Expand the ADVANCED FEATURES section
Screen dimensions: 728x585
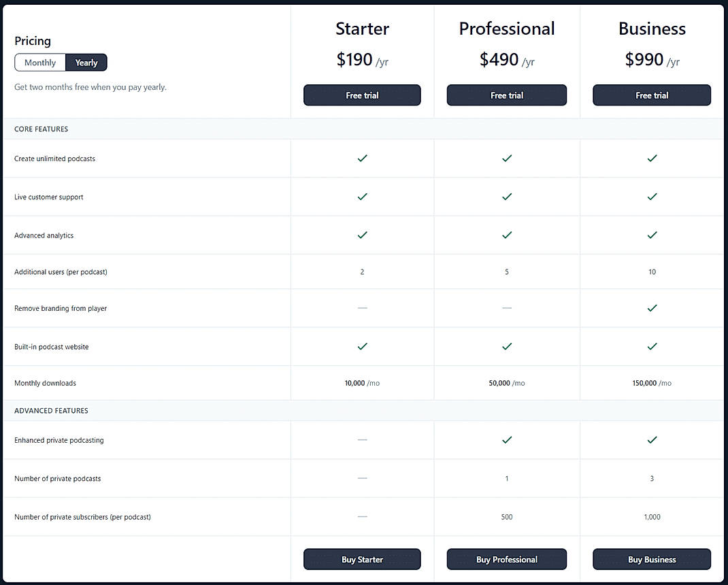tap(51, 410)
